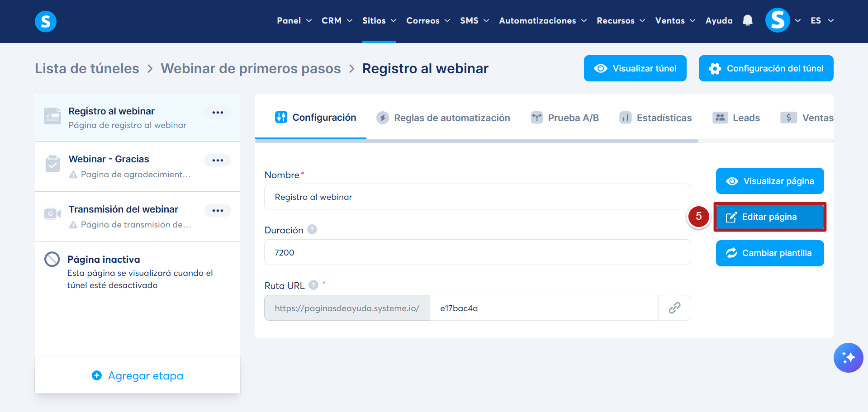
Task: Click the Editar página button
Action: (770, 217)
